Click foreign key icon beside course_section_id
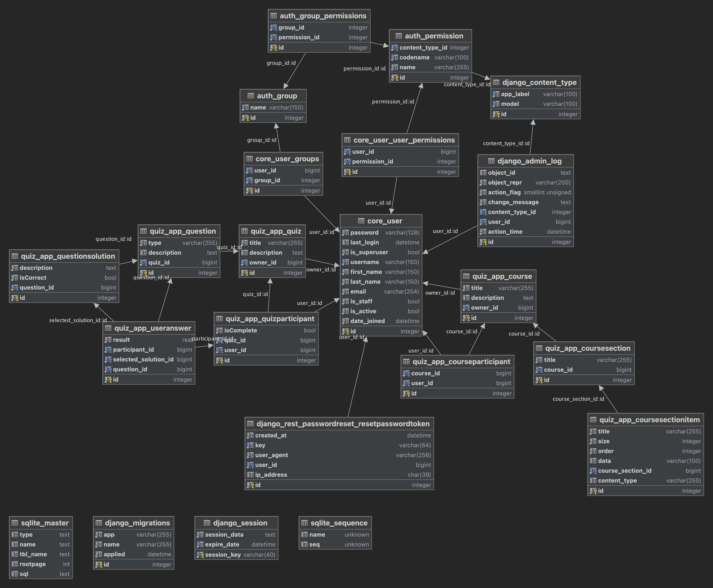Screen dimensions: 713x588 [x=593, y=471]
